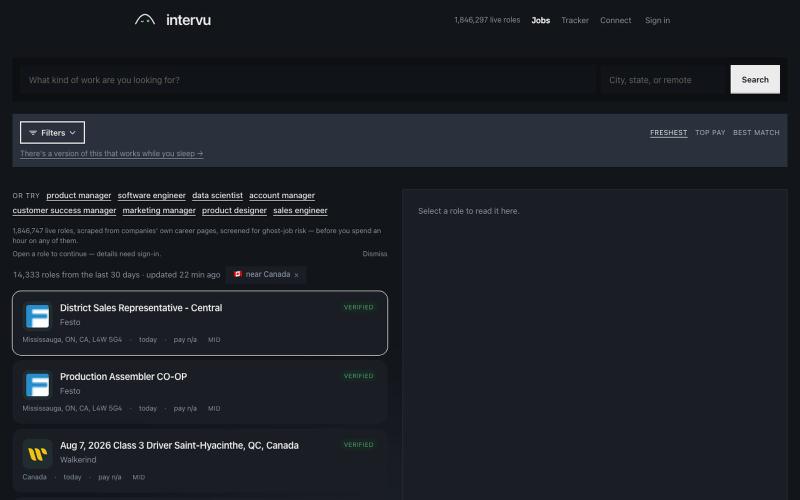The image size is (800, 500).
Task: Try the software engineer suggestion
Action: [152, 195]
